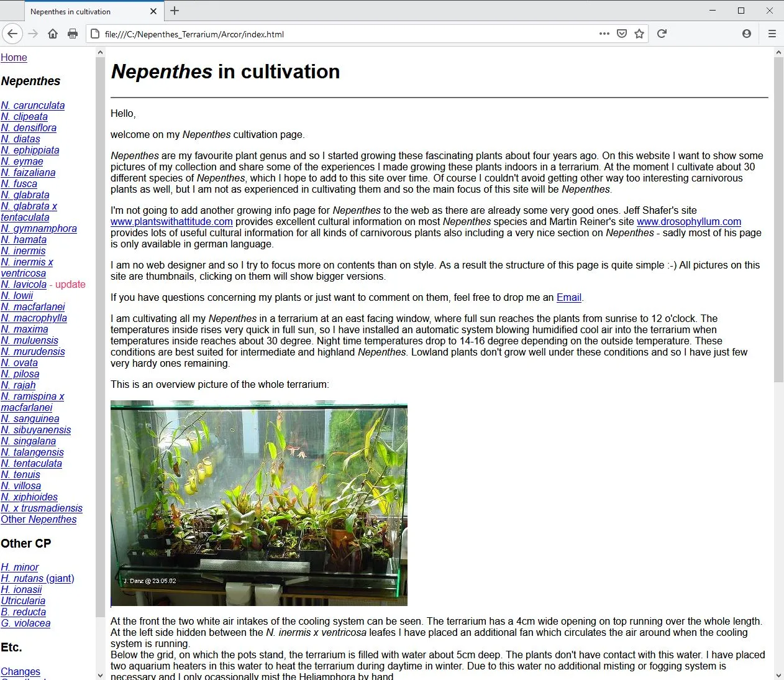Click the browser Back arrow button

(12, 34)
